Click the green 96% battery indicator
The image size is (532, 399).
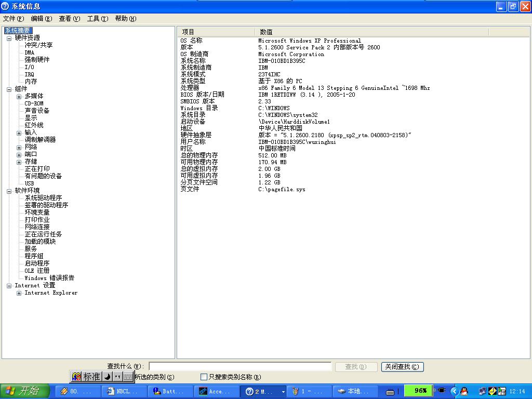(420, 391)
